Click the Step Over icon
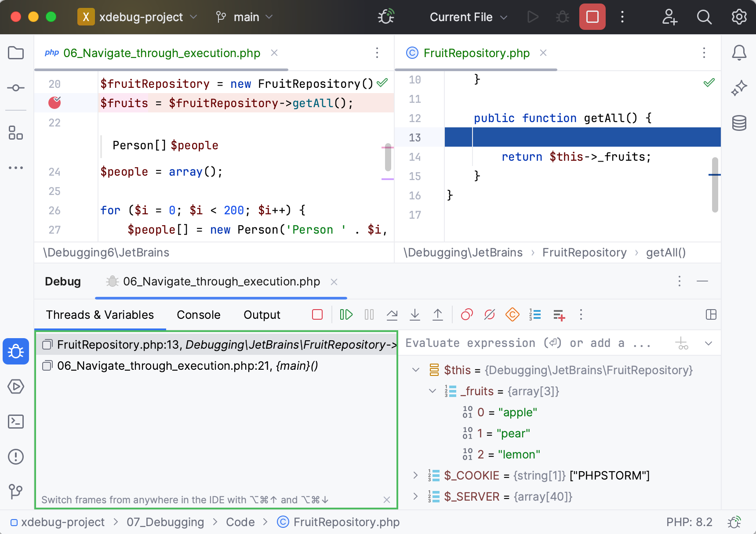756x534 pixels. pyautogui.click(x=392, y=314)
